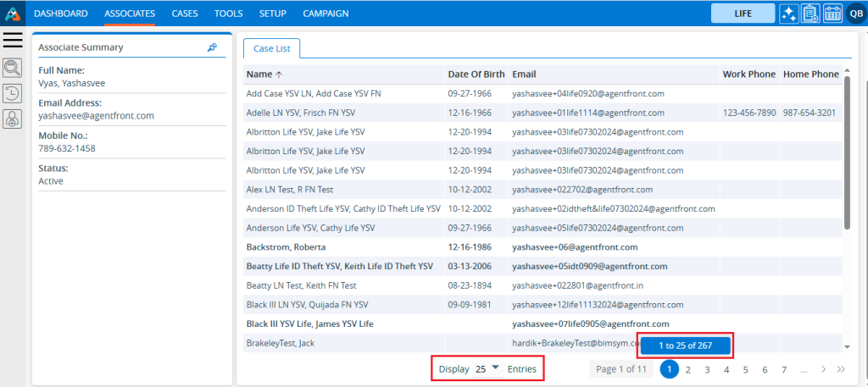The image size is (868, 387).
Task: Go to next page arrow
Action: pos(823,369)
